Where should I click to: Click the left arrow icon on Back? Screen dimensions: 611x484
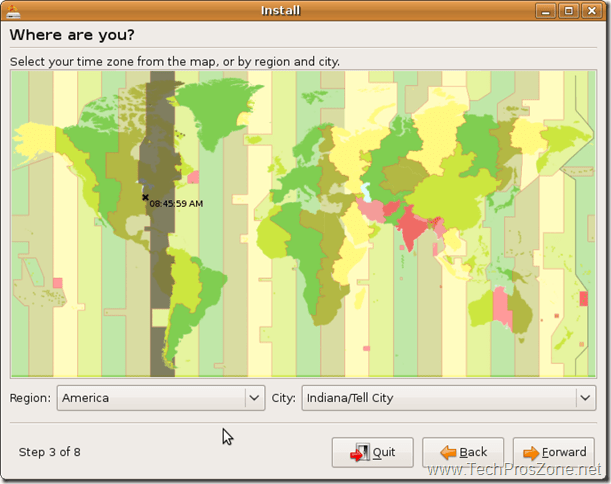click(x=446, y=453)
